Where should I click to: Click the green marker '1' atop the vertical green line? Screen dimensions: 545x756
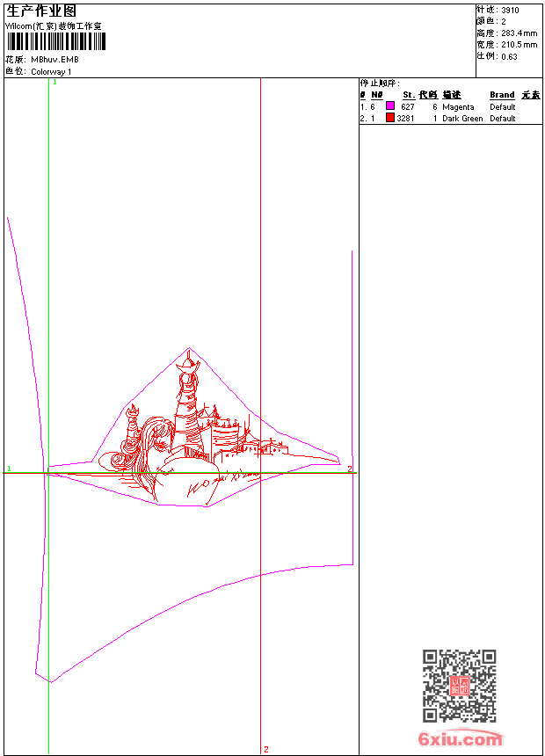pos(54,83)
